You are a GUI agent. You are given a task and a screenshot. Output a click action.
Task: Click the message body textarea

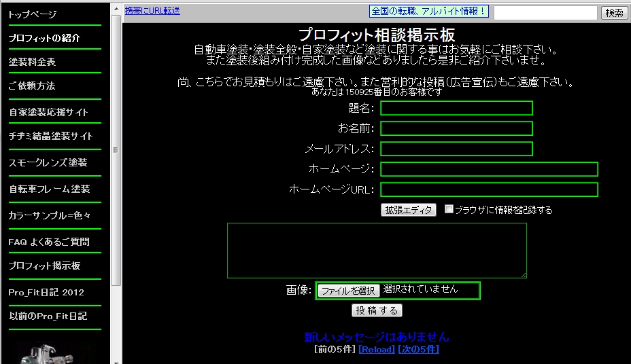[x=377, y=251]
